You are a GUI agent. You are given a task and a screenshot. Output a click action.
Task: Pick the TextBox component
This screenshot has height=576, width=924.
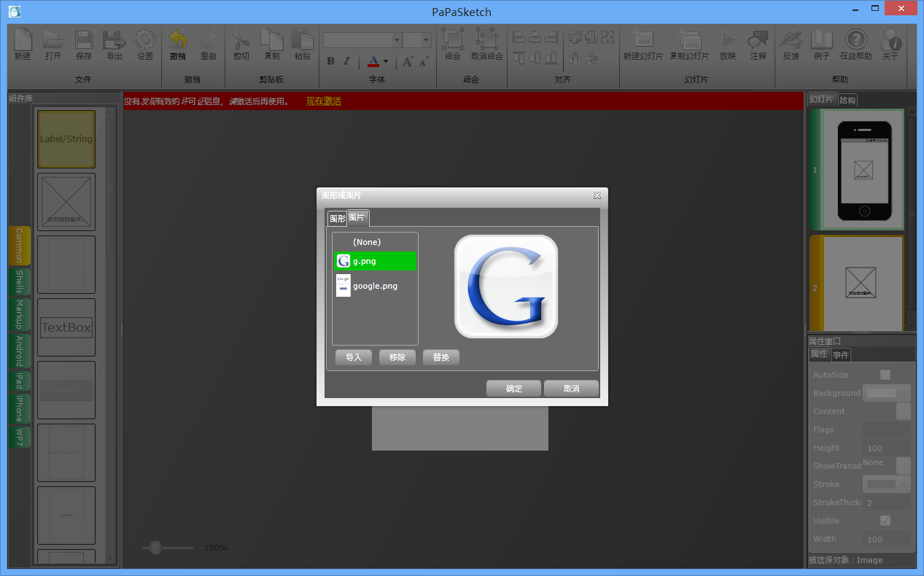[66, 327]
